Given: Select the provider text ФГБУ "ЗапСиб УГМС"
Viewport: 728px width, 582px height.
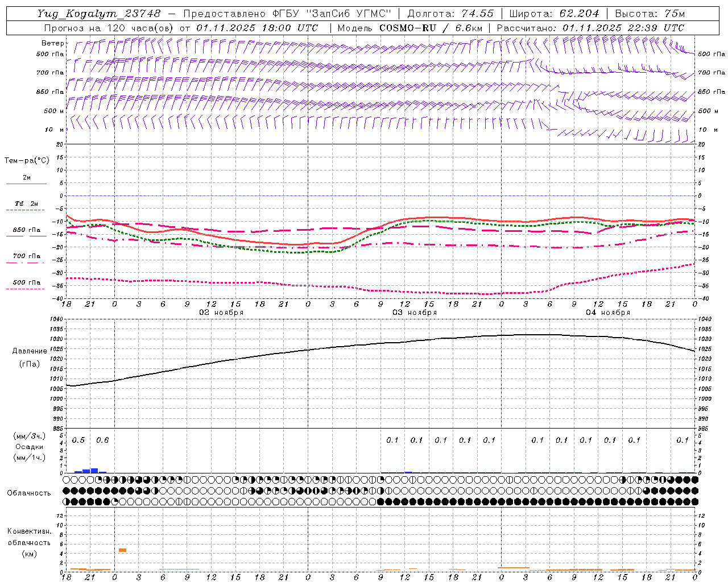Looking at the screenshot, I should [x=332, y=13].
